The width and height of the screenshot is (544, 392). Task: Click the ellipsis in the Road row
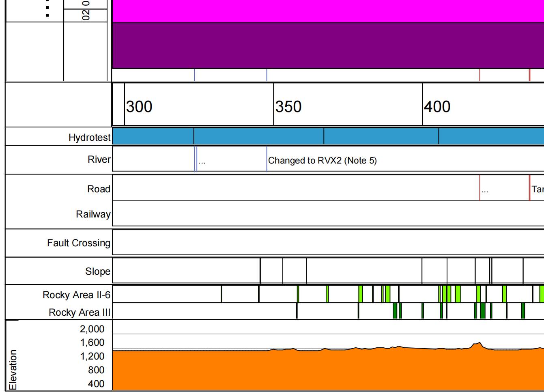click(485, 190)
